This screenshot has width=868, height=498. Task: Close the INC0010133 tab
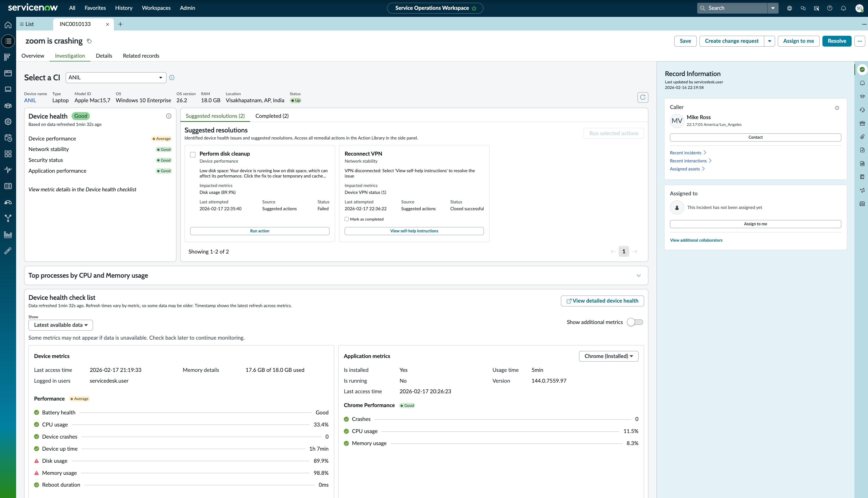(108, 24)
